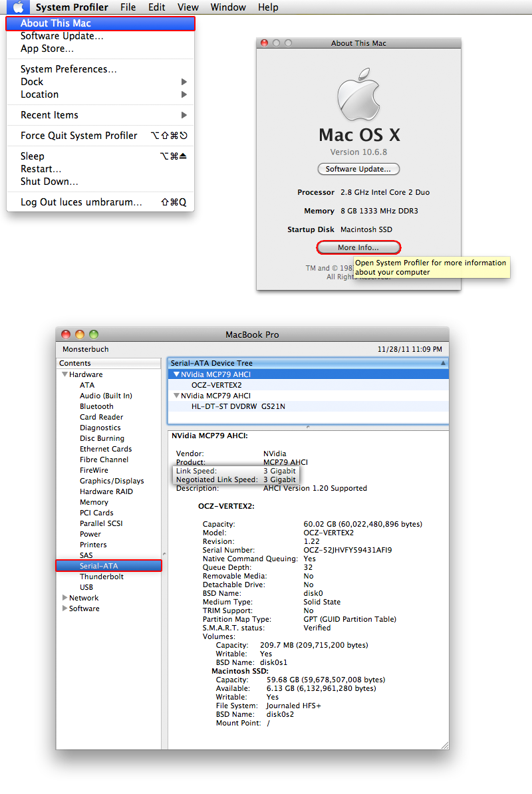This screenshot has width=532, height=794.
Task: Select Sleep from Apple menu
Action: [100, 156]
